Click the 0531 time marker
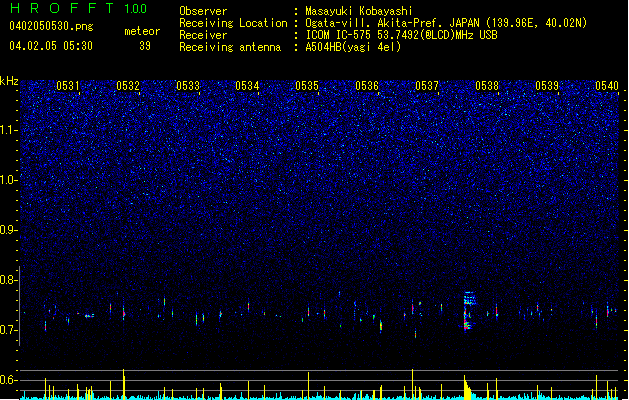Viewport: 629px width, 400px height. pos(68,86)
